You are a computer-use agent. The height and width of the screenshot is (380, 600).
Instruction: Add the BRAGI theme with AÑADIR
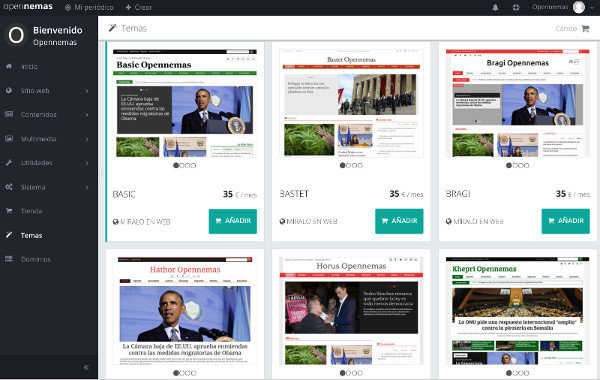[x=566, y=221]
